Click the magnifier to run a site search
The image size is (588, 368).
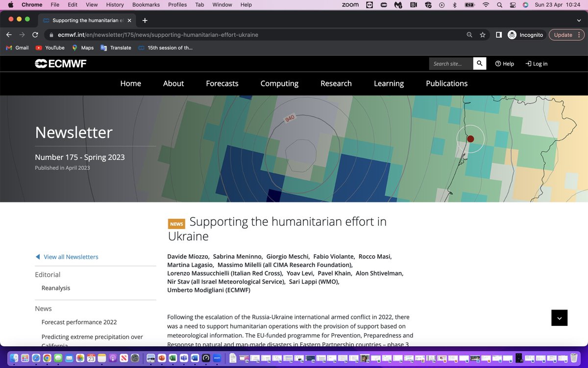tap(479, 63)
